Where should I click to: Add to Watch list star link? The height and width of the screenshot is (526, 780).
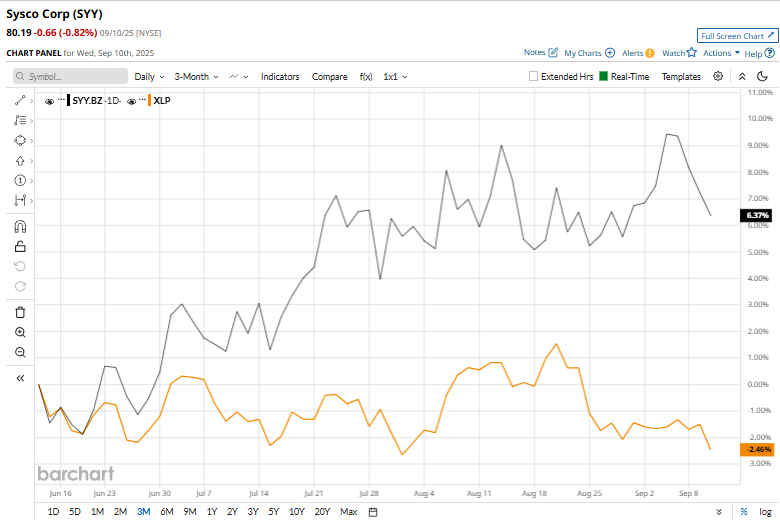(x=679, y=53)
